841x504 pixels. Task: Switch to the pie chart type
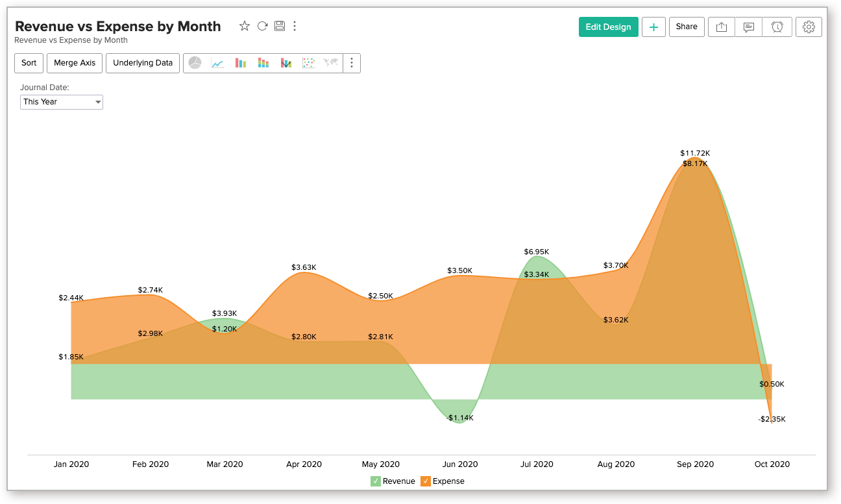(195, 63)
